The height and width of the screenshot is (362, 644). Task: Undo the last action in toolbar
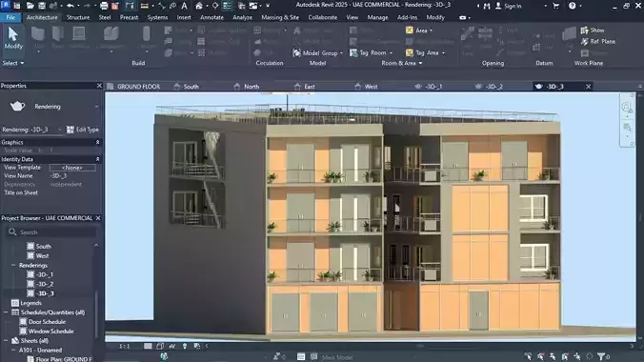[70, 6]
